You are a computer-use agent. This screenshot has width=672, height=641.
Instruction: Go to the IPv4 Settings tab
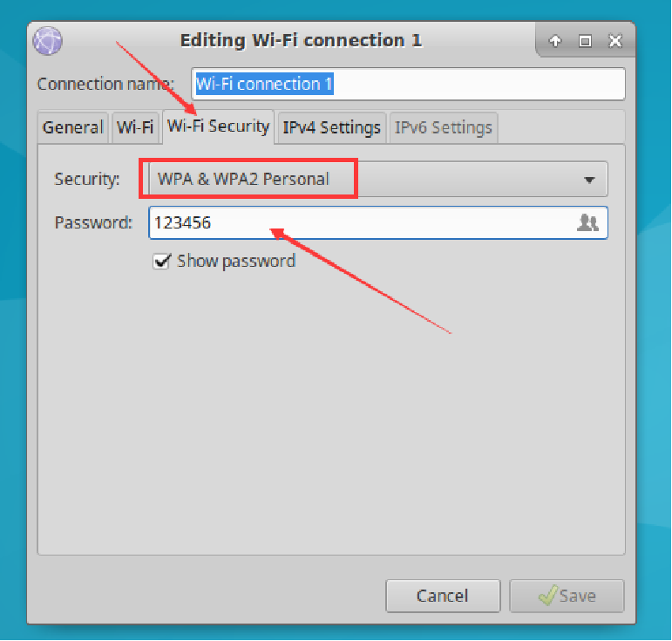pos(331,127)
